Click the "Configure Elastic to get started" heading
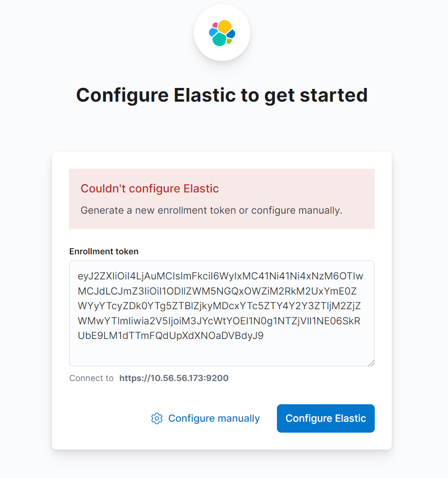Viewport: 448px width, 478px height. (x=222, y=95)
